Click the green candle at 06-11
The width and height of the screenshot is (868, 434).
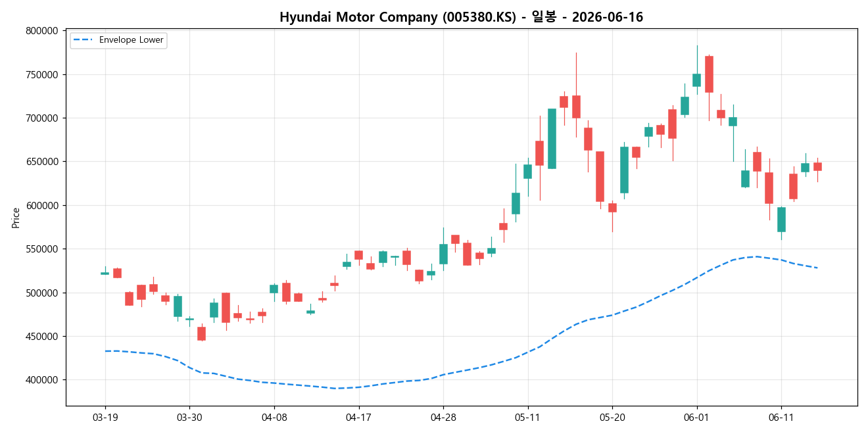click(x=781, y=220)
